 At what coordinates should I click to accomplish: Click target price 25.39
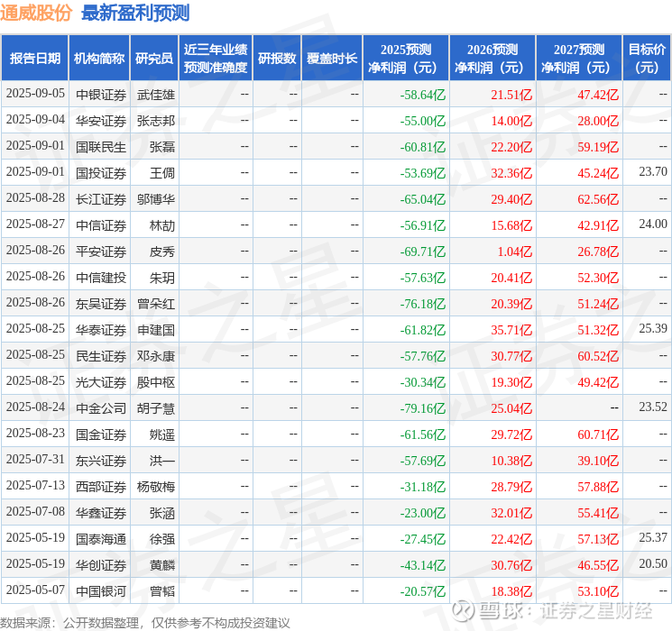(x=653, y=328)
